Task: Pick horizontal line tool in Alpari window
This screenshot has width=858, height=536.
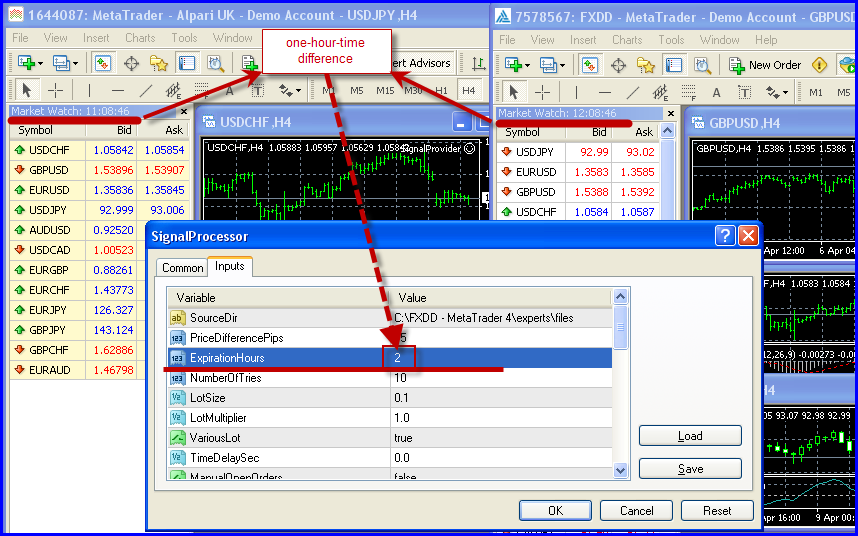Action: coord(117,90)
